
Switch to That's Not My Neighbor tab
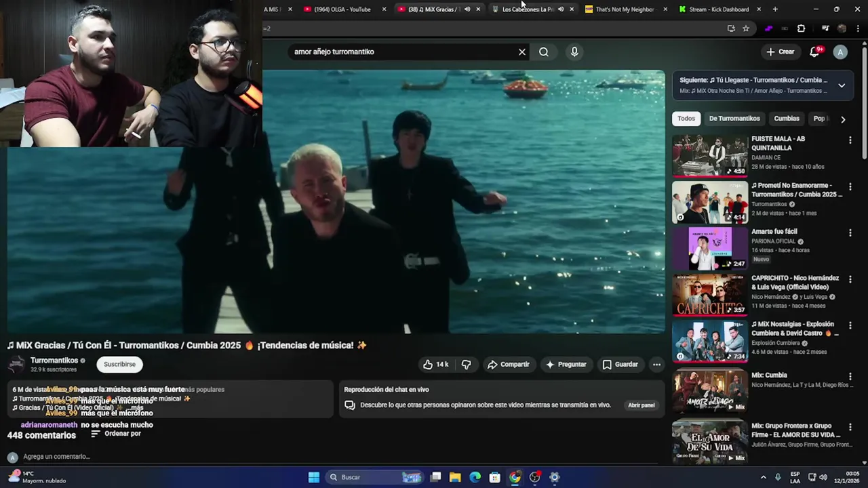click(x=625, y=9)
